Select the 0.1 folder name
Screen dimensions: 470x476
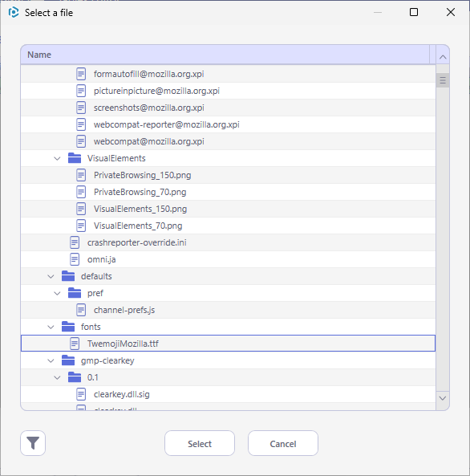92,377
